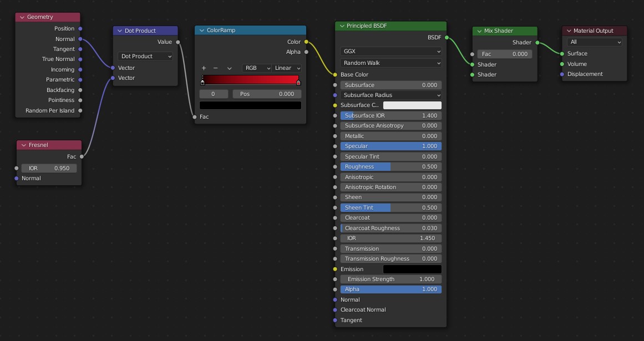Click the Fresnel node Fac output socket
Viewport: 644px width, 341px height.
tap(82, 157)
